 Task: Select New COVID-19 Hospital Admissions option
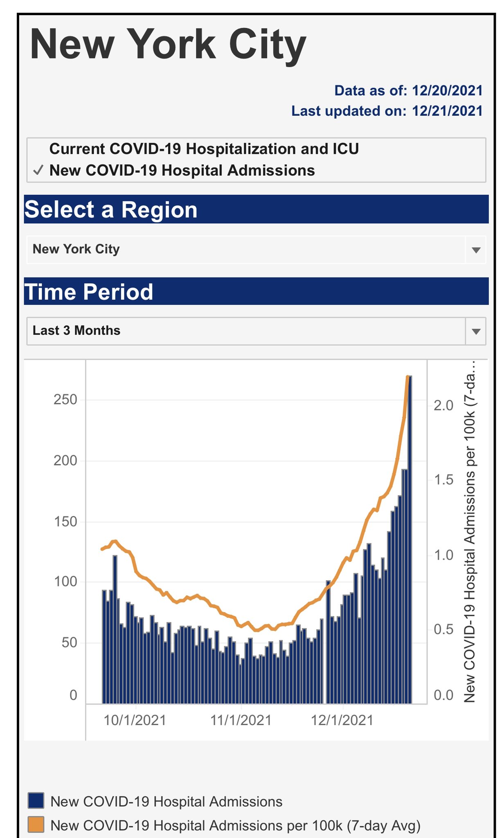(x=182, y=171)
